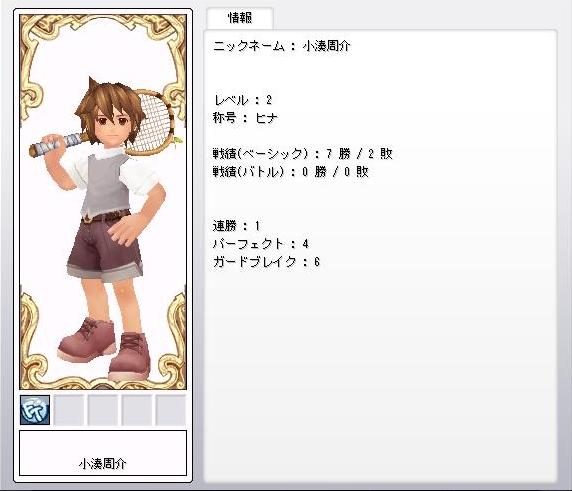This screenshot has width=572, height=491.
Task: Click the ニックネーム line in the info panel
Action: click(x=282, y=46)
